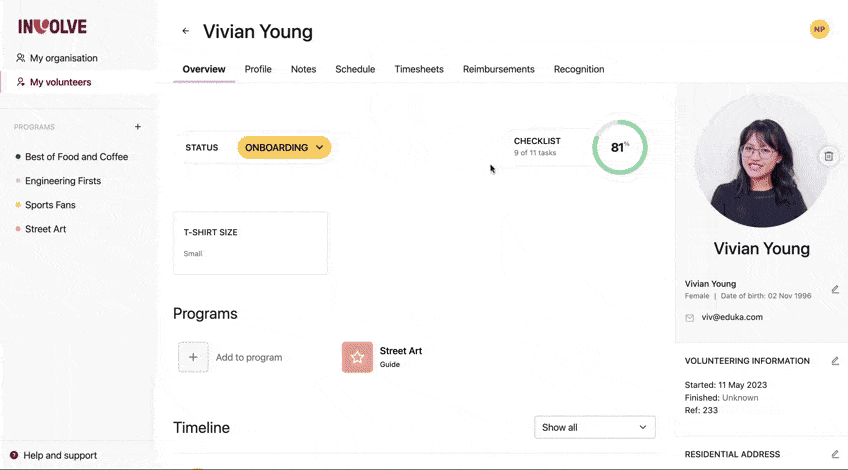Click the Street Art program star icon
The image size is (848, 470).
tap(357, 357)
